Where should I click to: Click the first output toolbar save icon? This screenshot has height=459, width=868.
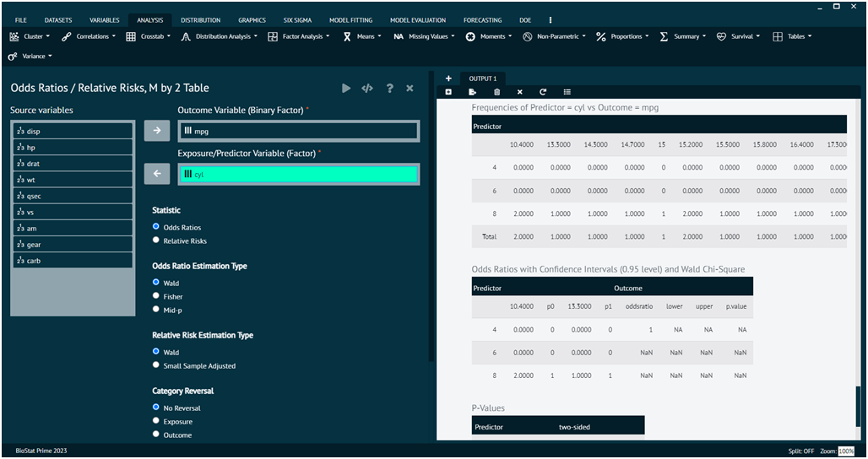tap(448, 92)
